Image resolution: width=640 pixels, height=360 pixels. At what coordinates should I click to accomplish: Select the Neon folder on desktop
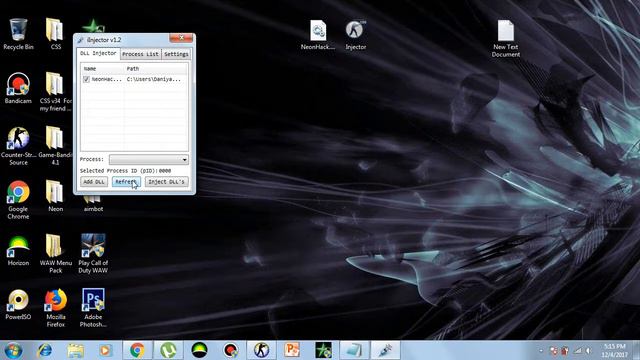pos(56,196)
